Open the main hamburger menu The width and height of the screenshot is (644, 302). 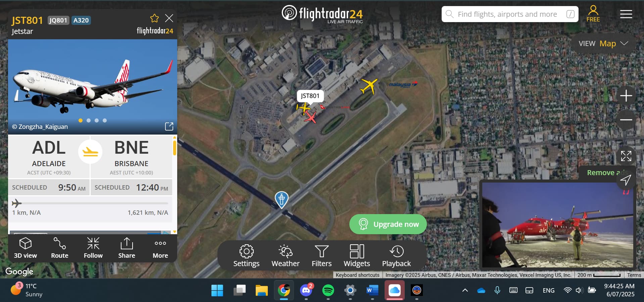pos(626,14)
